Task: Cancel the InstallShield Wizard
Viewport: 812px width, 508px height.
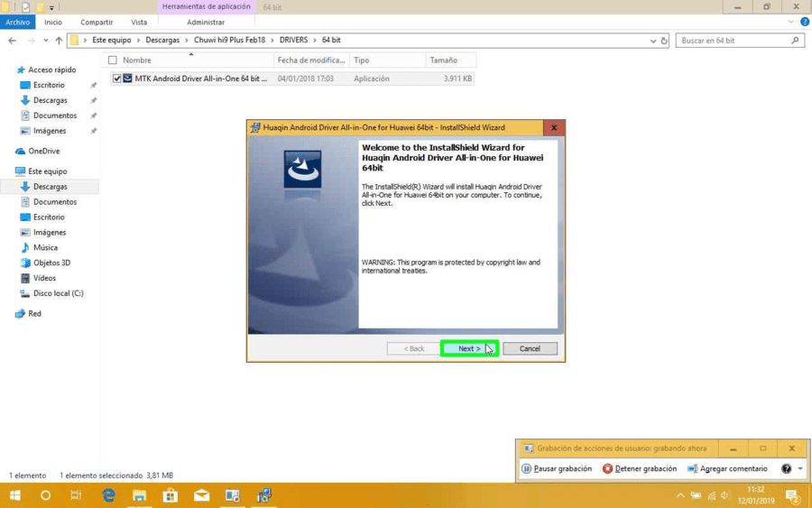Action: (x=530, y=348)
